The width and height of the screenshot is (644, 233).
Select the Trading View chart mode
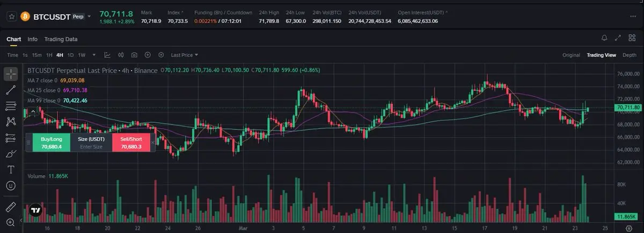601,55
